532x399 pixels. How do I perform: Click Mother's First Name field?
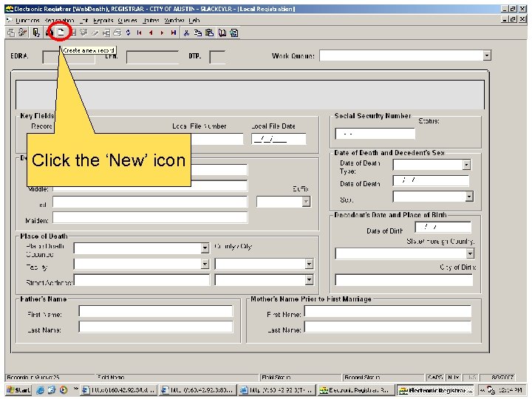[x=388, y=311]
